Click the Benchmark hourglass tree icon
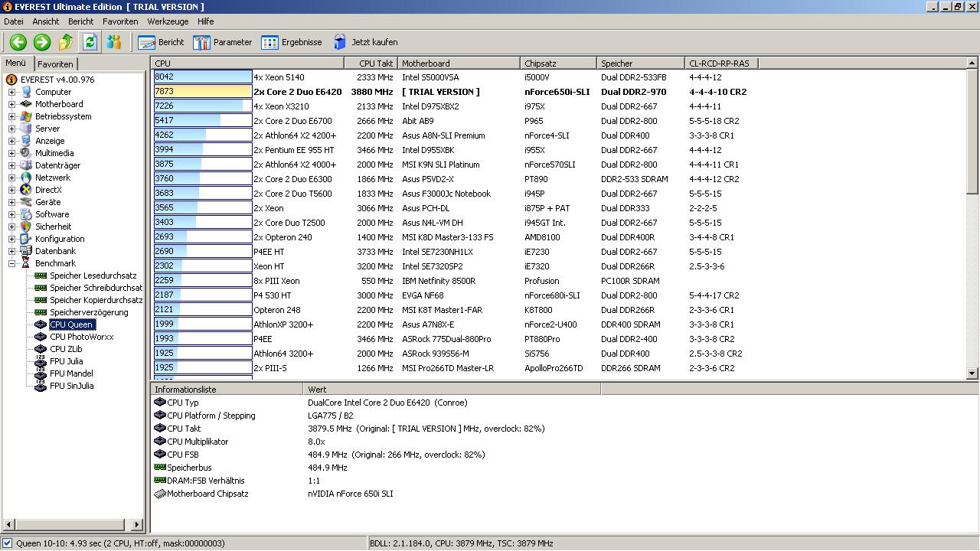980x551 pixels. pos(27,263)
